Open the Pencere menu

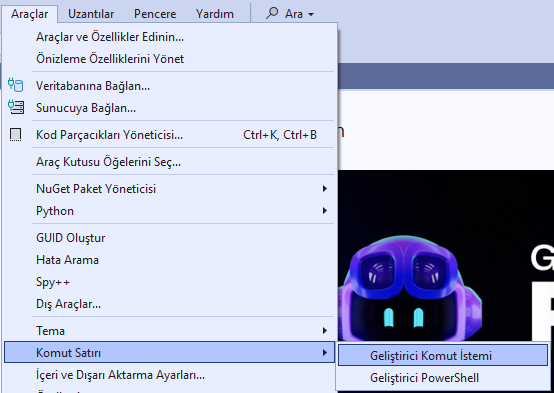[x=155, y=14]
